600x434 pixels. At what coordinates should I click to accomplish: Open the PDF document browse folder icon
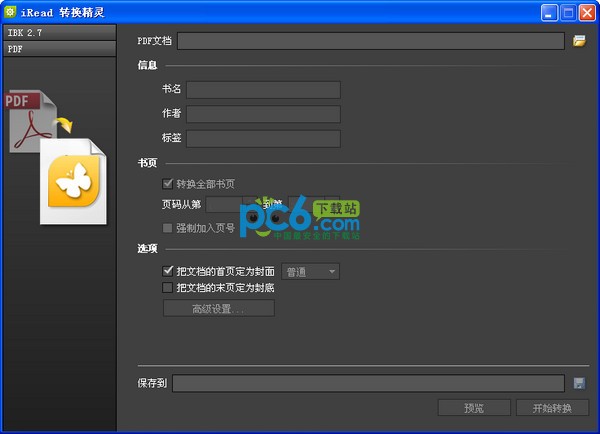click(579, 41)
